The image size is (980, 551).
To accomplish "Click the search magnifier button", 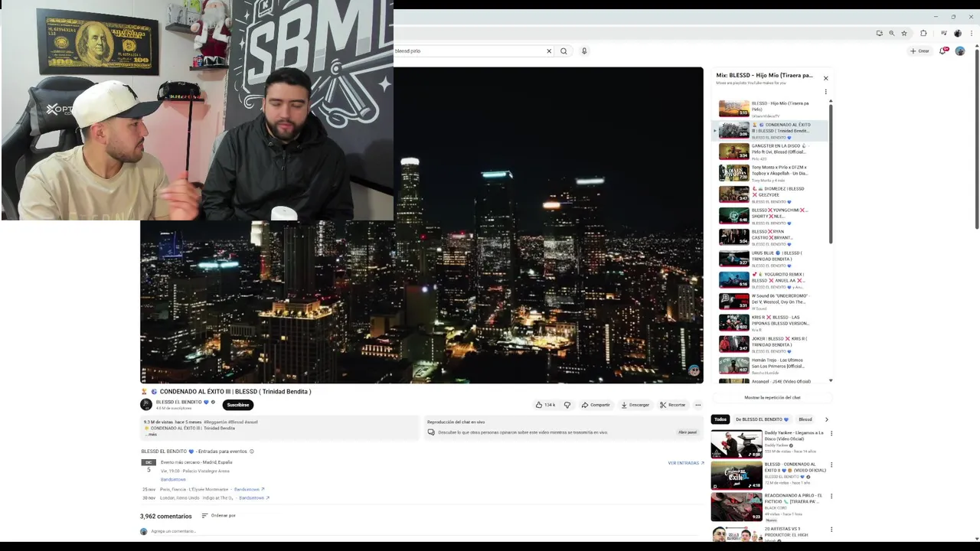I will [563, 51].
